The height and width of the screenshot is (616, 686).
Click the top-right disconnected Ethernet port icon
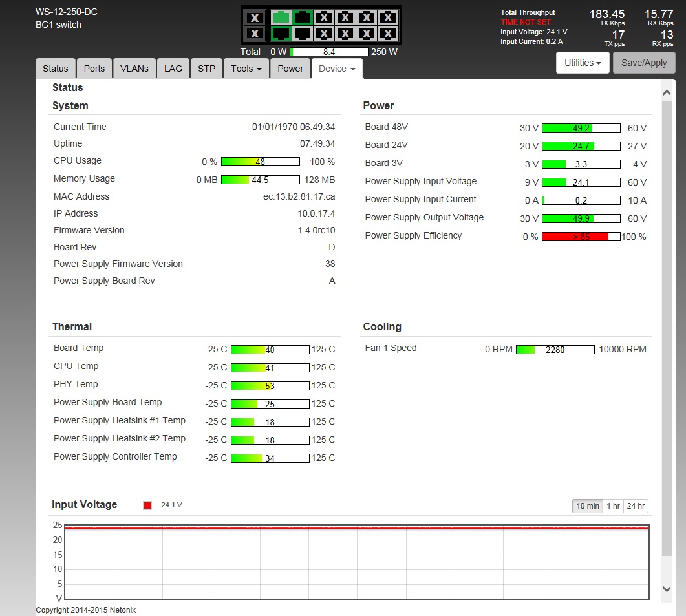pos(387,17)
